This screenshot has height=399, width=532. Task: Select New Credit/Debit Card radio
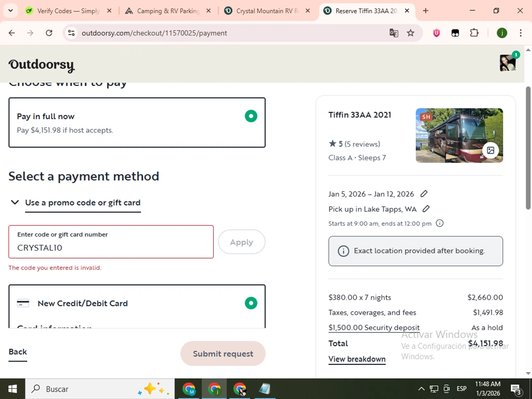(251, 303)
